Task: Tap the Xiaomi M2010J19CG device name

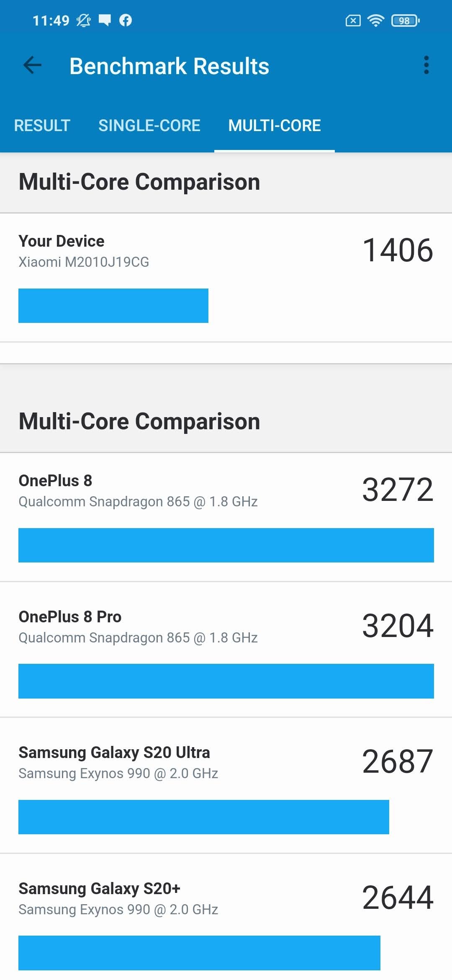Action: [84, 262]
